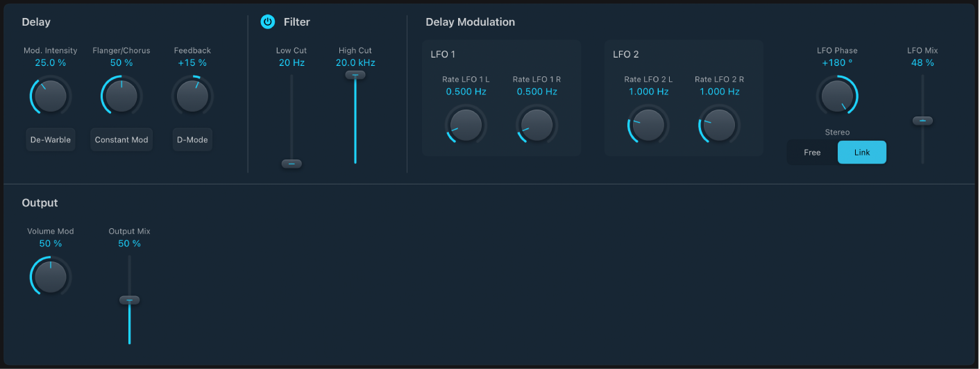Click the Output Mix slider handle
This screenshot has height=369, width=980.
[129, 300]
